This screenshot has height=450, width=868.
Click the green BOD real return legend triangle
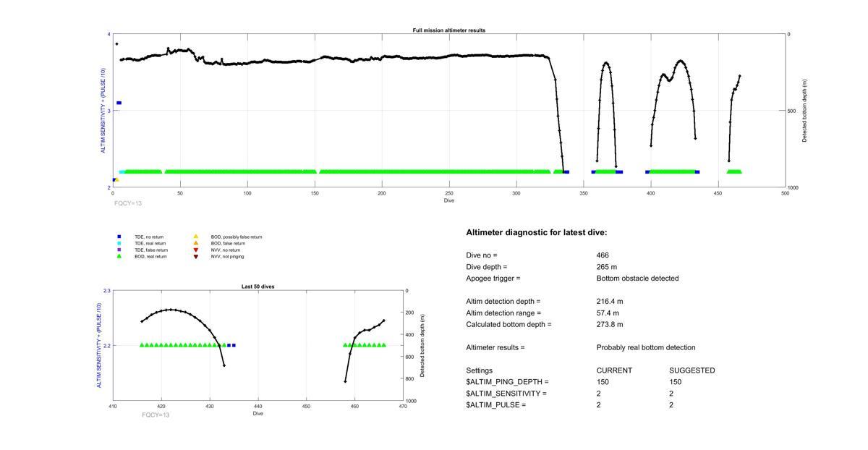point(119,256)
